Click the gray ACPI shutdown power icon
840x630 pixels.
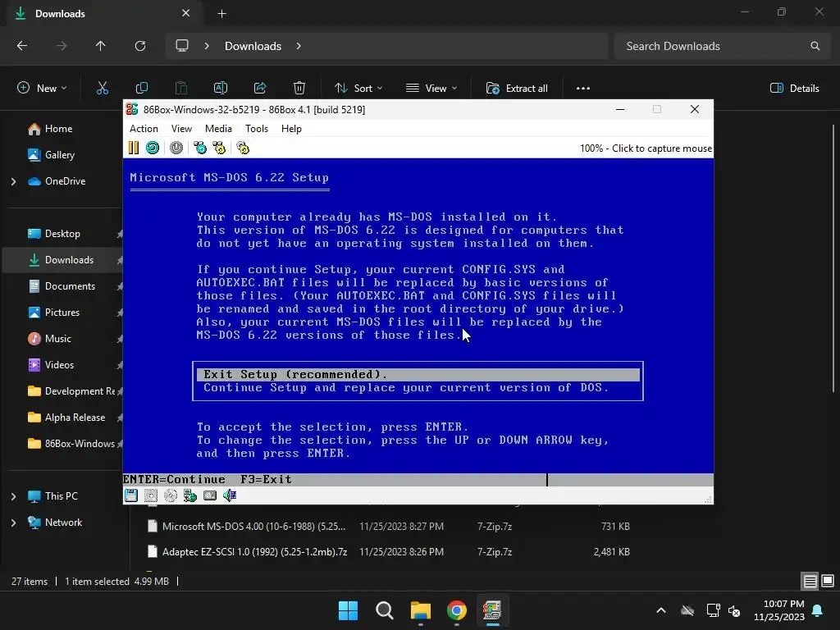[x=176, y=148]
